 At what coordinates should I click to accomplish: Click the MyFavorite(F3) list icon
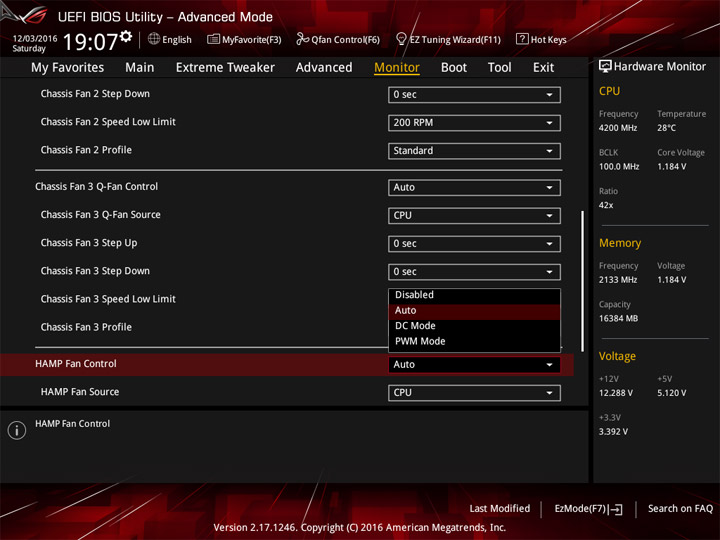click(213, 39)
